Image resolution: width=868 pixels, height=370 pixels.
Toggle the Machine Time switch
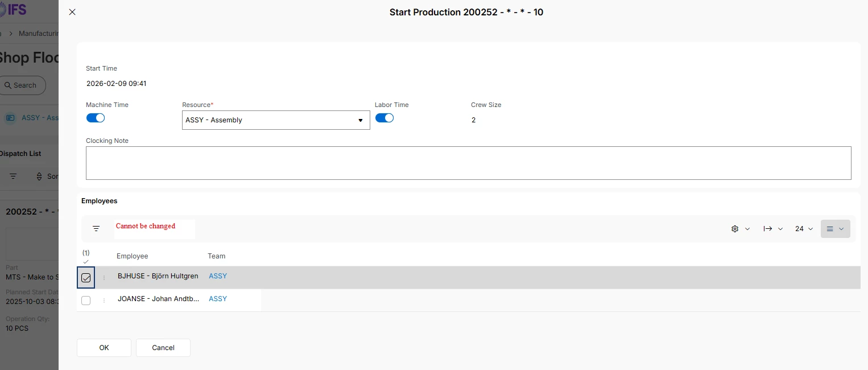(96, 118)
